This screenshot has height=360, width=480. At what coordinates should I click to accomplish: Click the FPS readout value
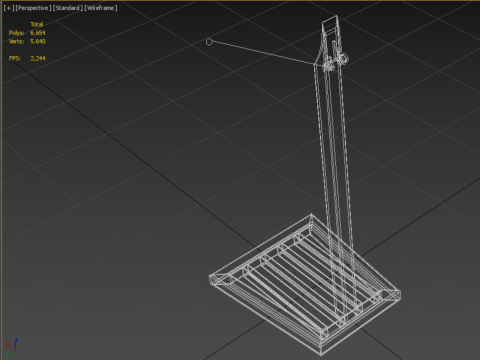point(38,58)
